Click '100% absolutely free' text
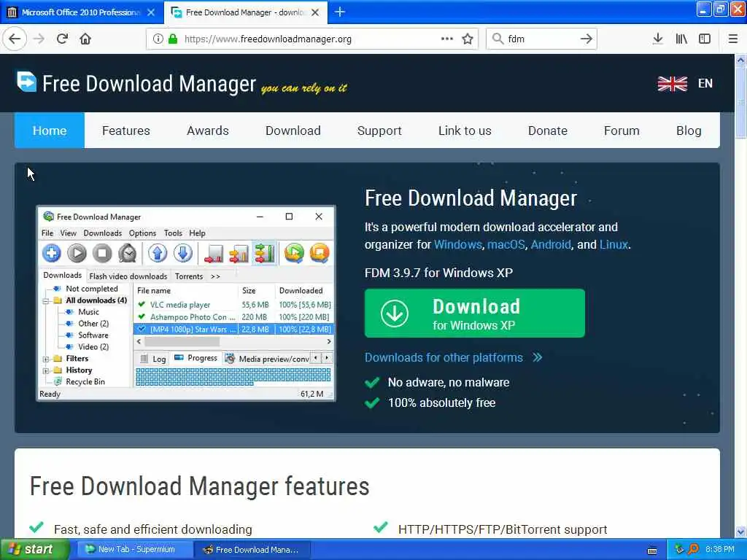The width and height of the screenshot is (747, 560). tap(441, 402)
